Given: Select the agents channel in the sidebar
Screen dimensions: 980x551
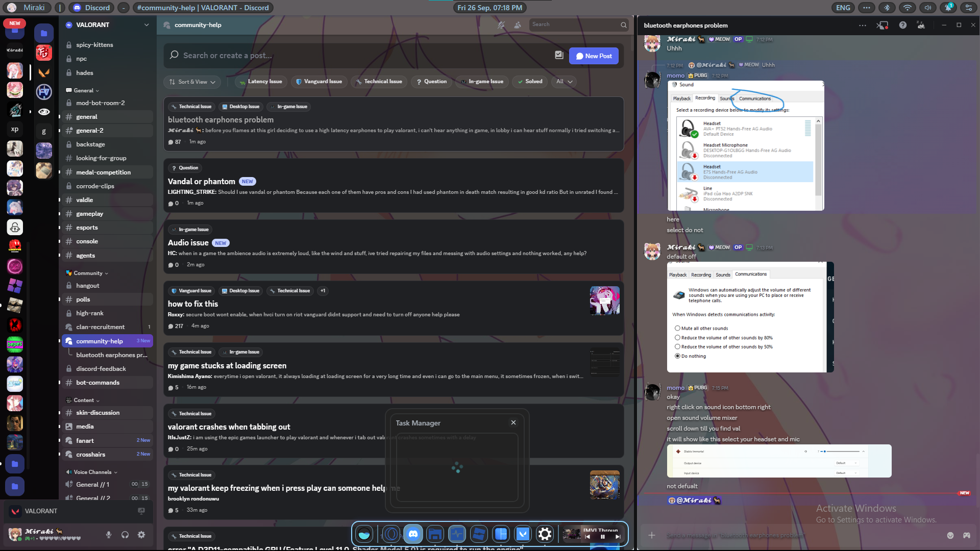Looking at the screenshot, I should (86, 256).
